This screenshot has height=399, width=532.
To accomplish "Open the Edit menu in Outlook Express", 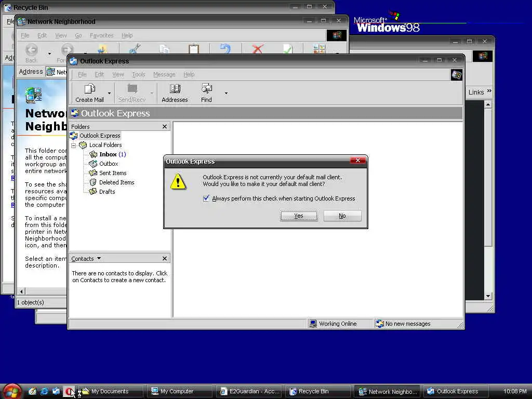I will click(x=99, y=74).
